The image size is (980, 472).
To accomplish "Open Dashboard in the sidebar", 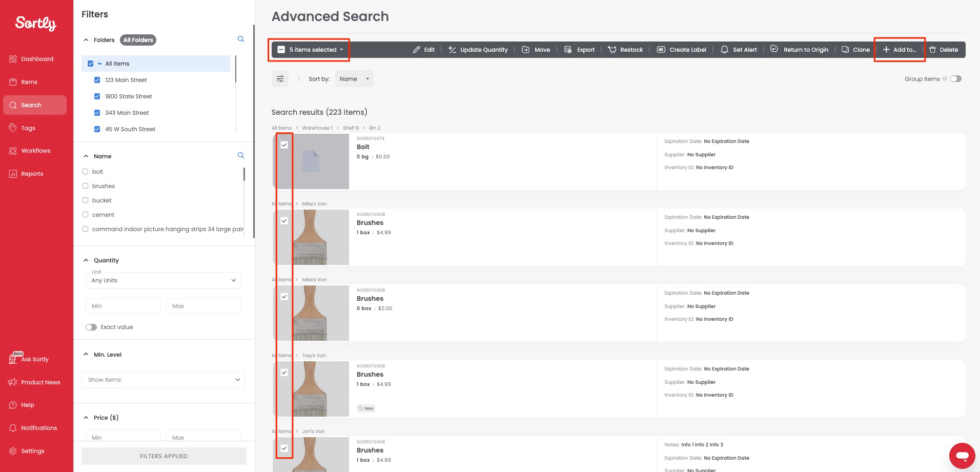I will 37,59.
